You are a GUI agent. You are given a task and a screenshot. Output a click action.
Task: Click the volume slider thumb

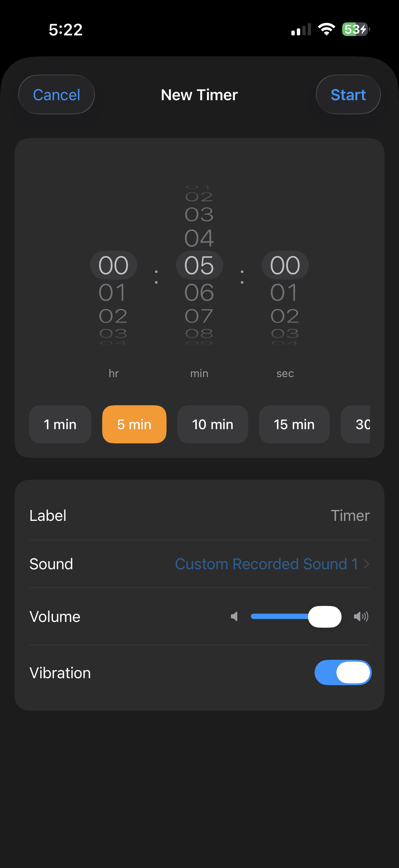pyautogui.click(x=325, y=616)
